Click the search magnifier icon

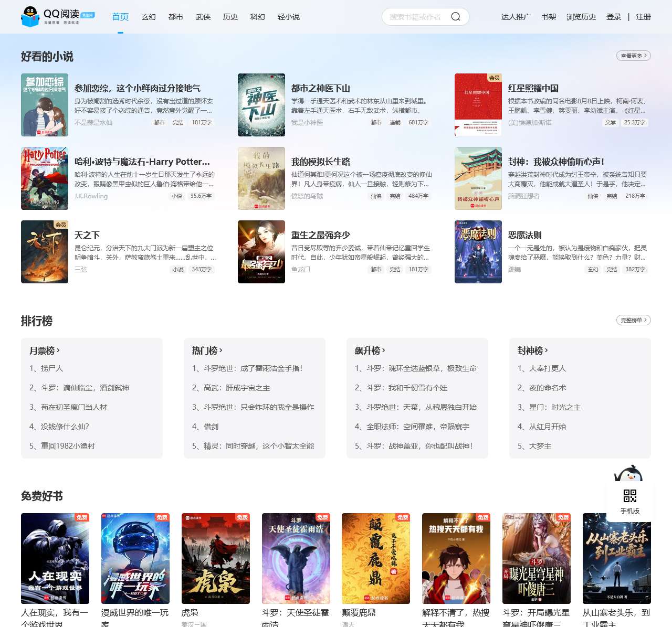coord(456,17)
